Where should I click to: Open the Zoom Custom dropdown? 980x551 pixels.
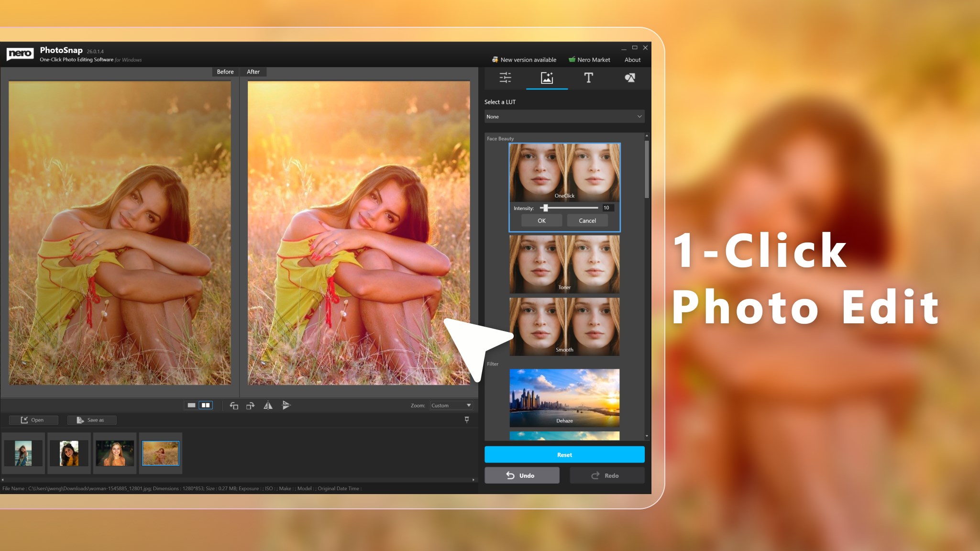(451, 406)
